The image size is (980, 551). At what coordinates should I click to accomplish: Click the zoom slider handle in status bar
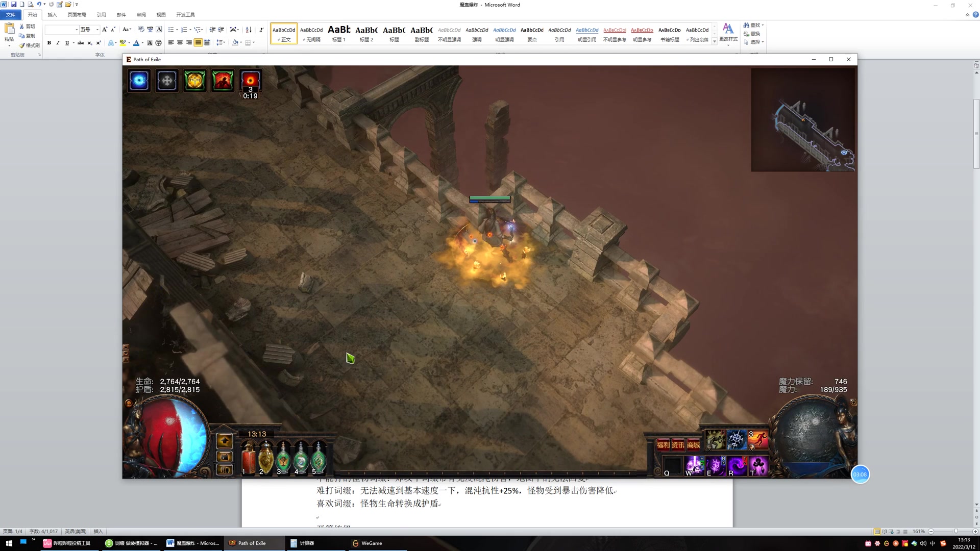[956, 532]
